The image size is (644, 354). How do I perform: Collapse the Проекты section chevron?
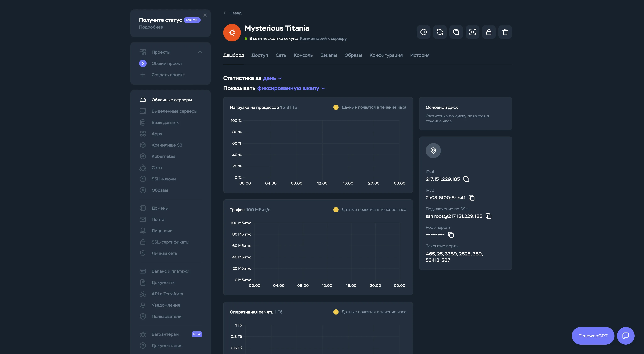[200, 52]
